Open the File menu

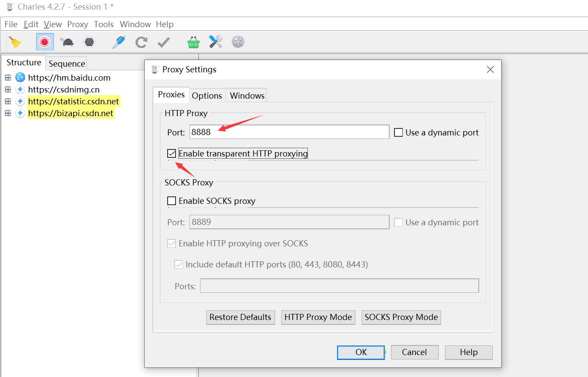tap(11, 24)
